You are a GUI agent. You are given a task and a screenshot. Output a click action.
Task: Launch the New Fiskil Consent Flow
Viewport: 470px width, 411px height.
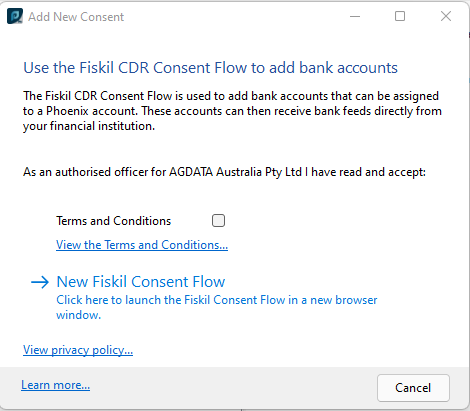click(141, 282)
